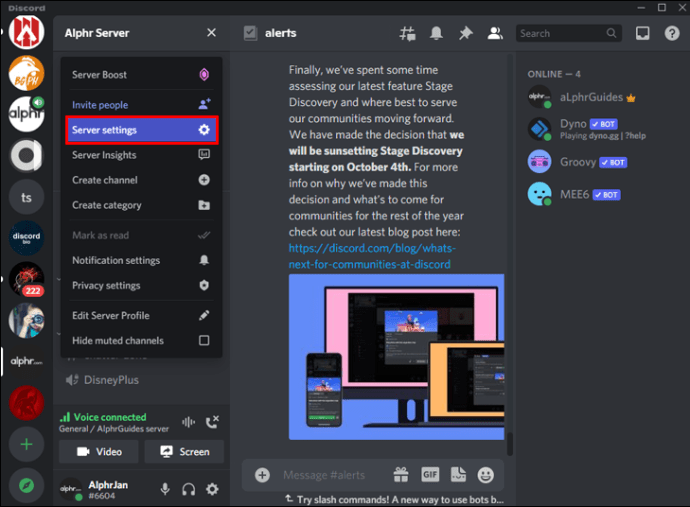Open notification settings bell in header
This screenshot has width=690, height=507.
click(436, 33)
